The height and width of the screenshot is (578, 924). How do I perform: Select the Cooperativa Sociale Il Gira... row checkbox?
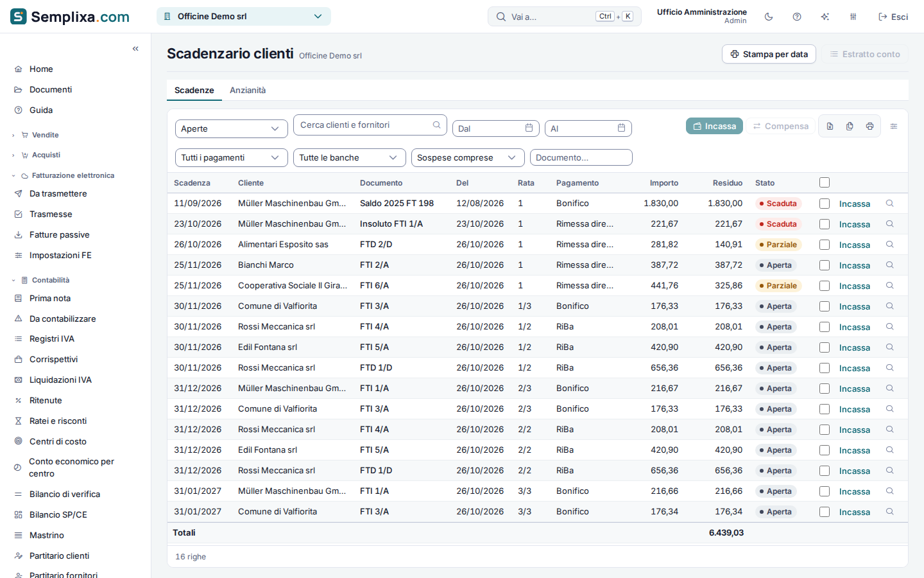pyautogui.click(x=825, y=286)
